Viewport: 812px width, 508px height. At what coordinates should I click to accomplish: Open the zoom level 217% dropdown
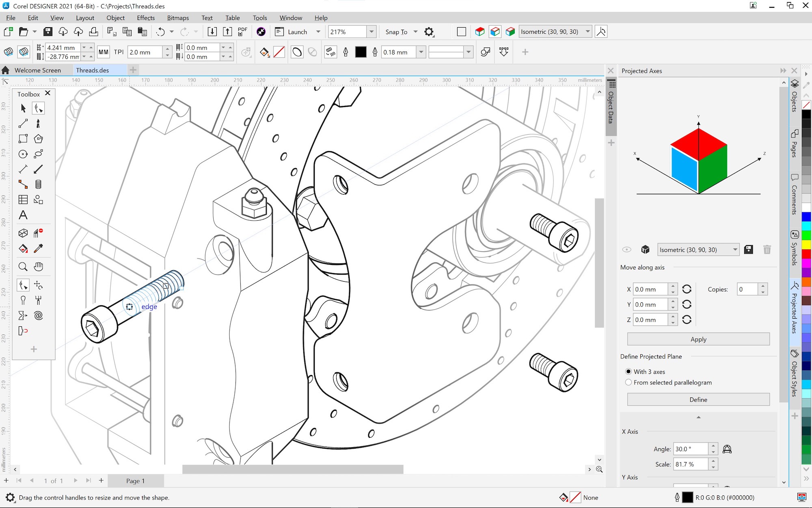(x=371, y=32)
